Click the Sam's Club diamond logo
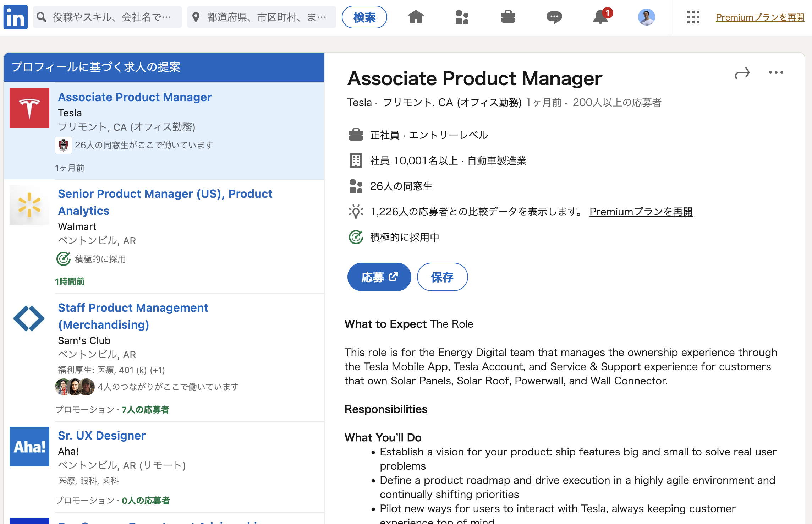The height and width of the screenshot is (524, 812). [x=29, y=318]
